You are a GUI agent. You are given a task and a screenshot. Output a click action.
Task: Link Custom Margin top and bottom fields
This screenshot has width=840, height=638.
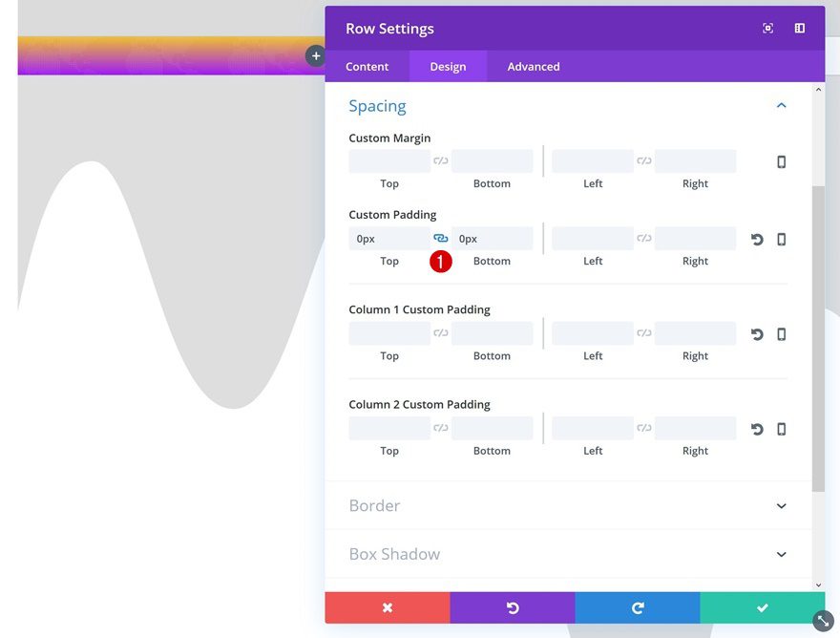coord(440,160)
